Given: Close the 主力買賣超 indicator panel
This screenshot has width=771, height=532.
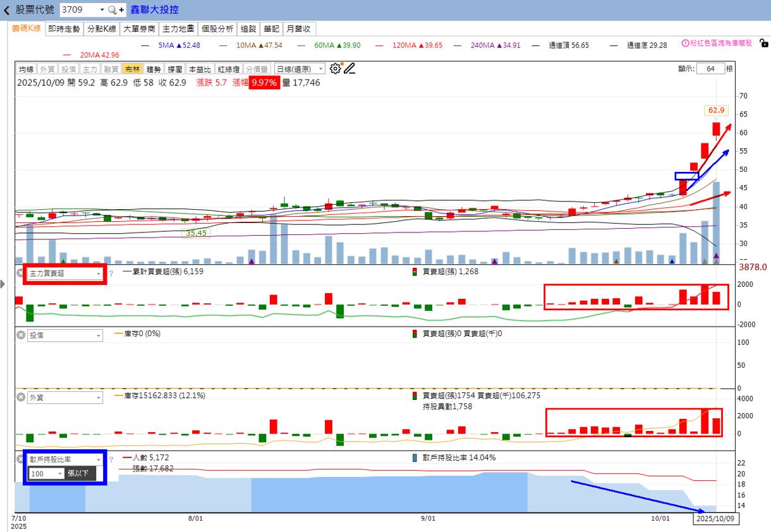Looking at the screenshot, I should pos(20,274).
